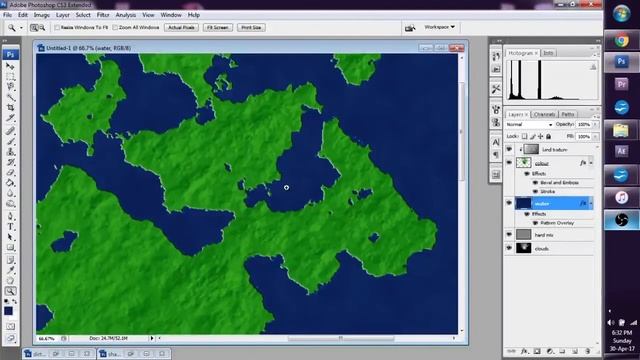Click the minimized 'sha' document tab

133,353
